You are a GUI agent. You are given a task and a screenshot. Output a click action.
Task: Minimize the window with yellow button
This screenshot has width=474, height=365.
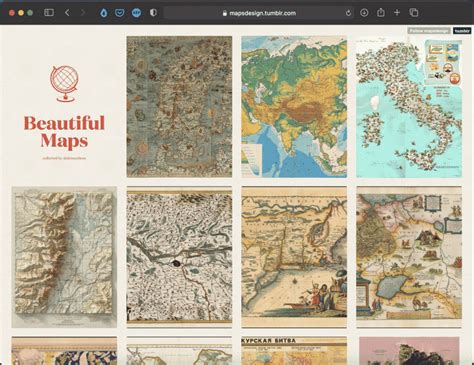click(21, 13)
